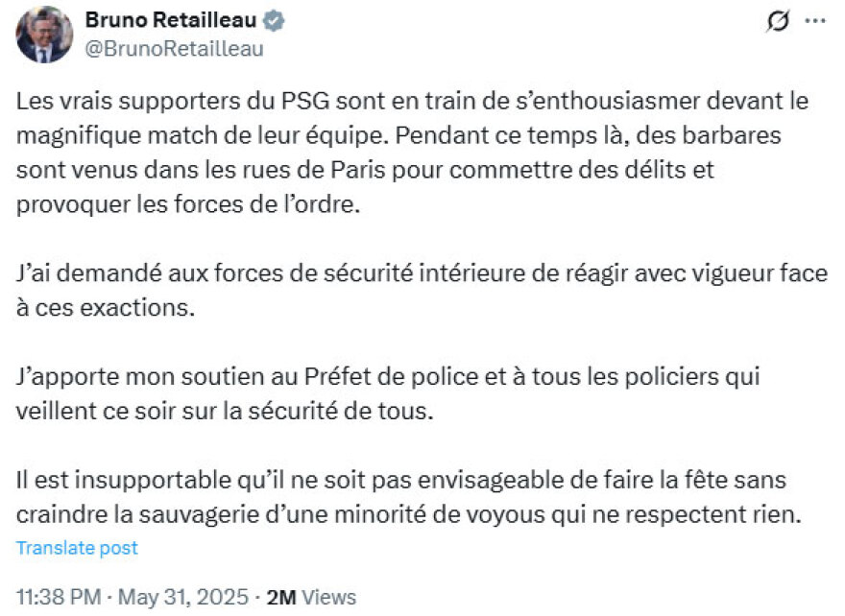Image resolution: width=845 pixels, height=616 pixels.
Task: Click the Grok icon on the post
Action: (x=779, y=23)
